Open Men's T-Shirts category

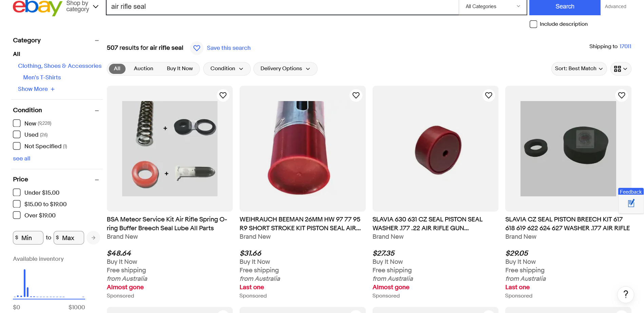tap(42, 78)
